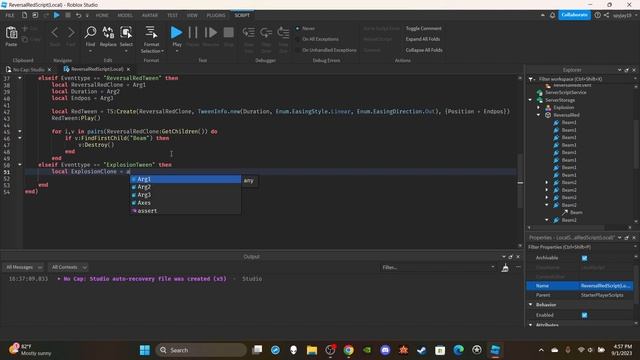Select the Never break-on-errors radio option
640x360 pixels.
tap(298, 28)
